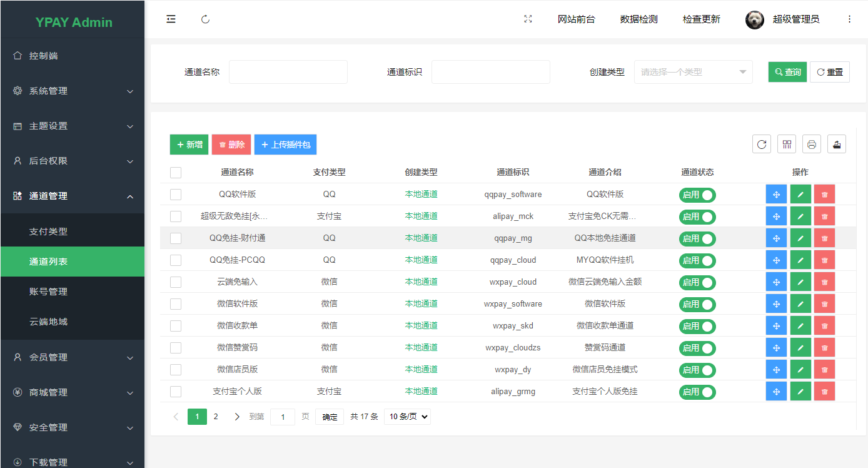Open the 10条/页 page size dropdown
The width and height of the screenshot is (868, 468).
[x=407, y=416]
